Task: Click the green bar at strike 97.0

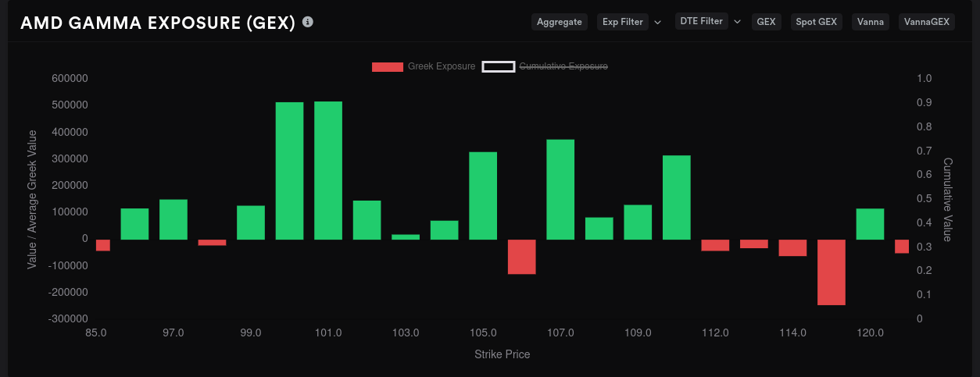Action: tap(173, 219)
